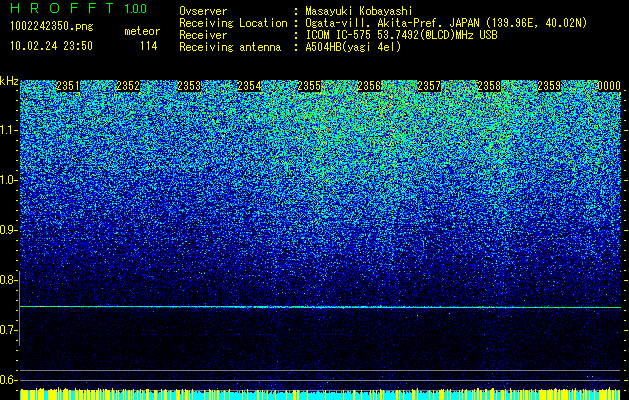629x400 pixels.
Task: Click the 0000 time marker
Action: tap(609, 86)
